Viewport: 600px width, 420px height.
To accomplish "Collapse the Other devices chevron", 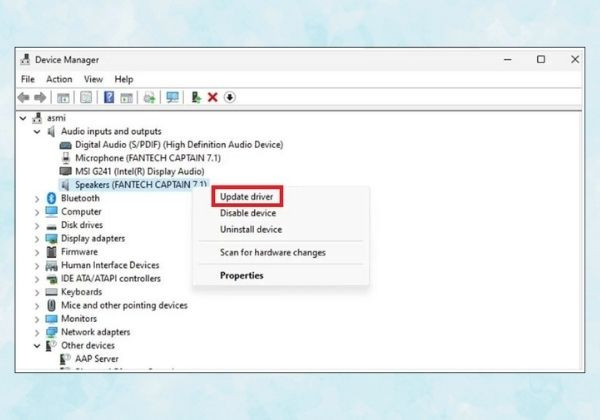I will point(37,346).
